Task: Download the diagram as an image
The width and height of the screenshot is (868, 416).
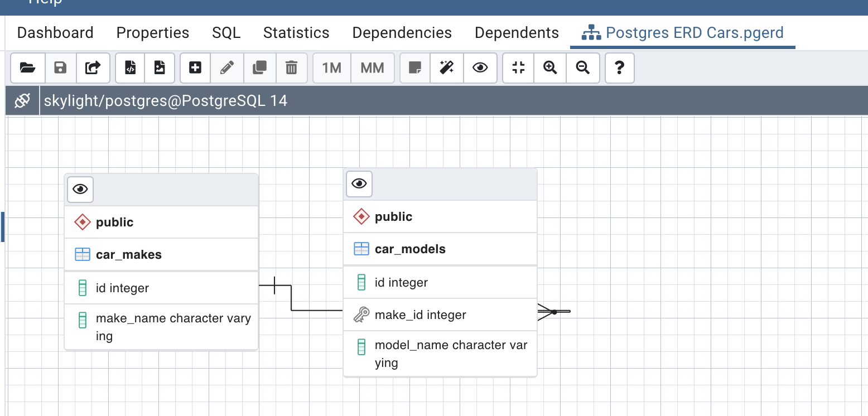Action: tap(160, 68)
